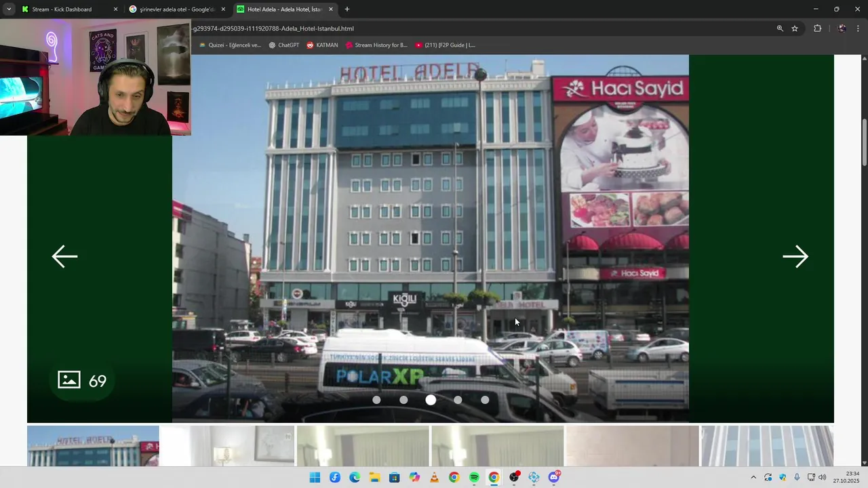Open the fourth photo thumbnail in the strip

pyautogui.click(x=498, y=446)
